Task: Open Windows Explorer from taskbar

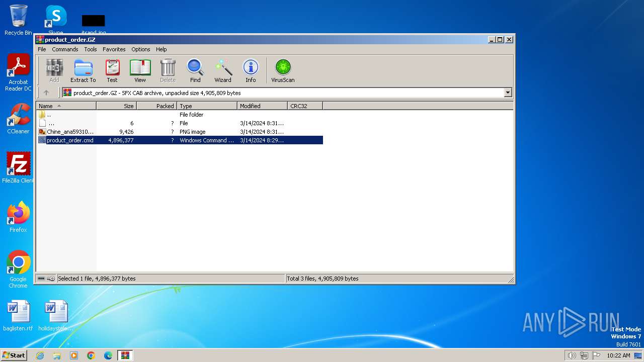Action: click(x=57, y=355)
